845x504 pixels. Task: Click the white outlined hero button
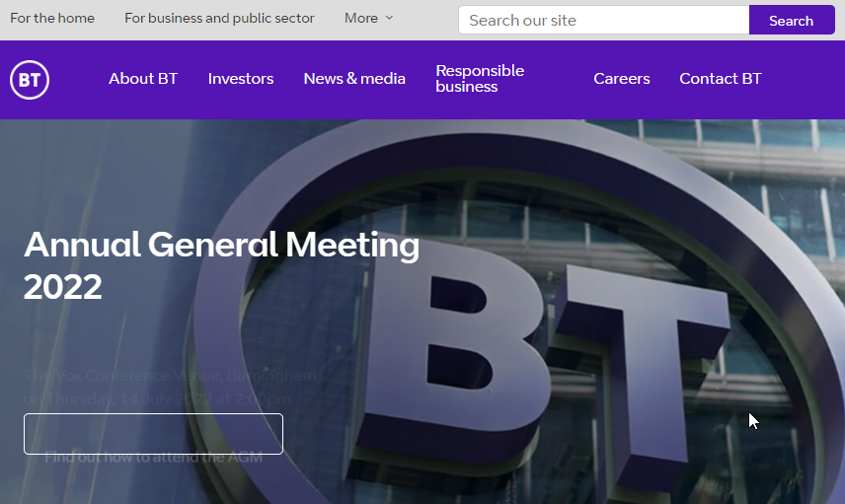153,434
